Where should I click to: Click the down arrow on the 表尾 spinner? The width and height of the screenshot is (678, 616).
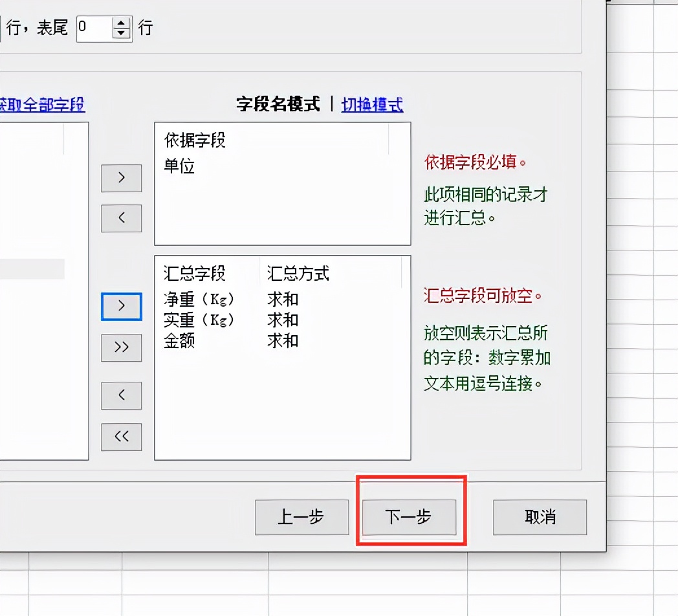(x=120, y=32)
